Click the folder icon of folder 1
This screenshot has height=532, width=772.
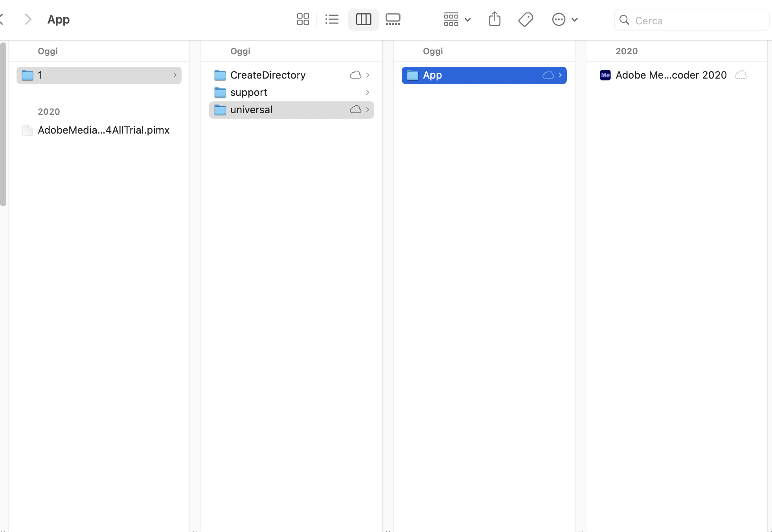[28, 75]
